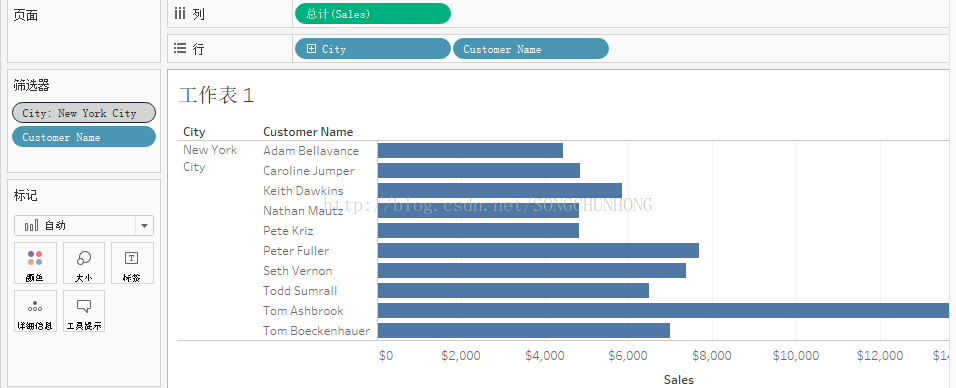This screenshot has height=388, width=956.
Task: Expand the City pill plus icon
Action: [312, 49]
